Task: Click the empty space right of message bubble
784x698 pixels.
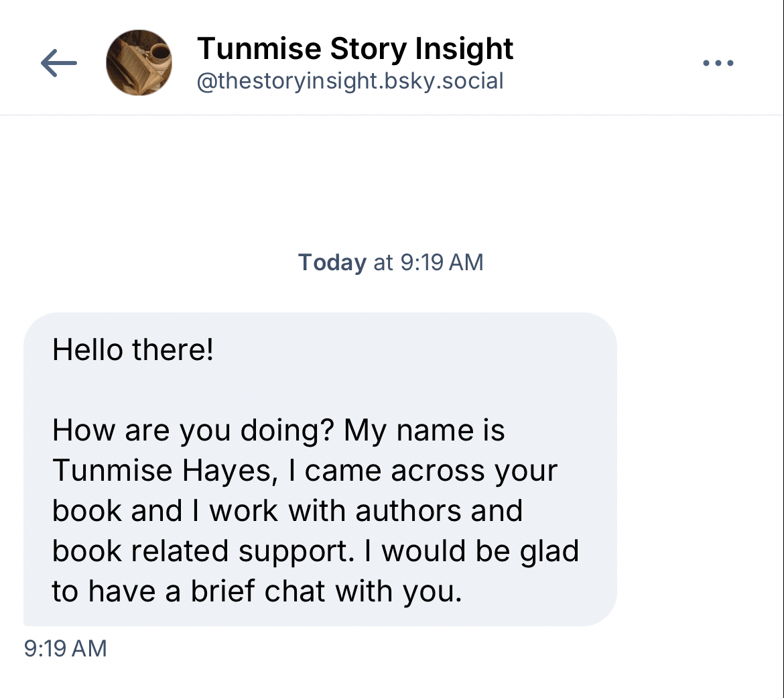Action: (x=697, y=469)
